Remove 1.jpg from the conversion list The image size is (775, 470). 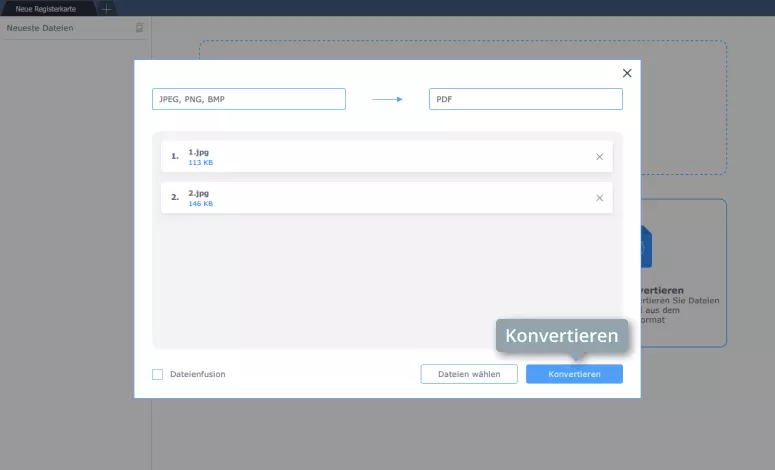[599, 157]
